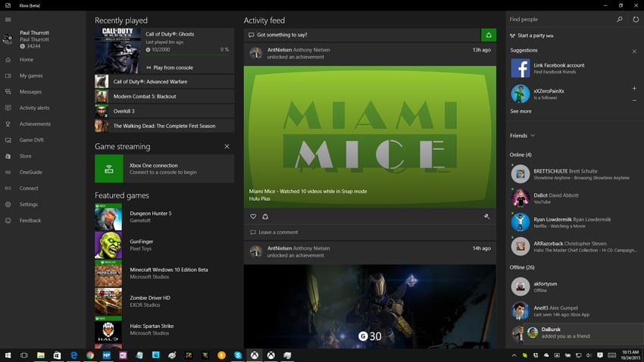Open Zombie Driver HD thumbnail
Image resolution: width=644 pixels, height=362 pixels.
click(108, 301)
